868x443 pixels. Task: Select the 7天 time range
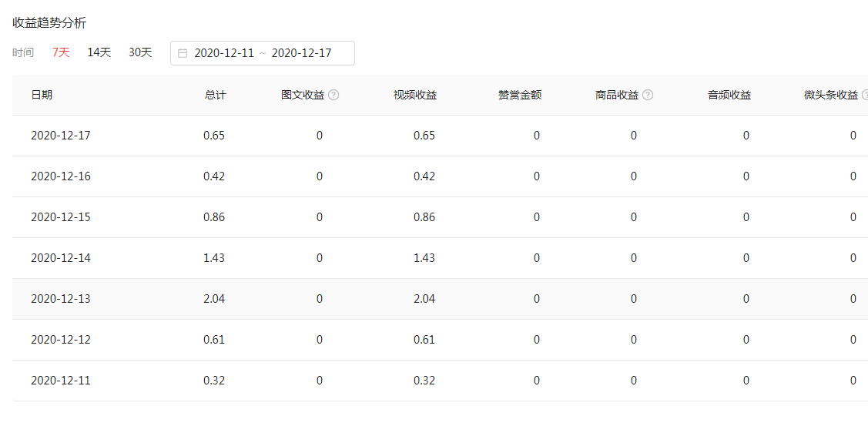click(61, 52)
